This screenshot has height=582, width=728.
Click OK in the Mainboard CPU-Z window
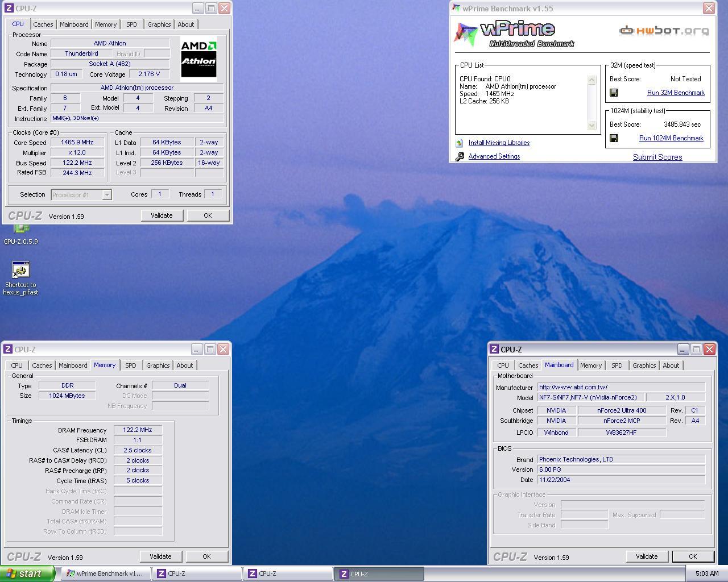(693, 556)
